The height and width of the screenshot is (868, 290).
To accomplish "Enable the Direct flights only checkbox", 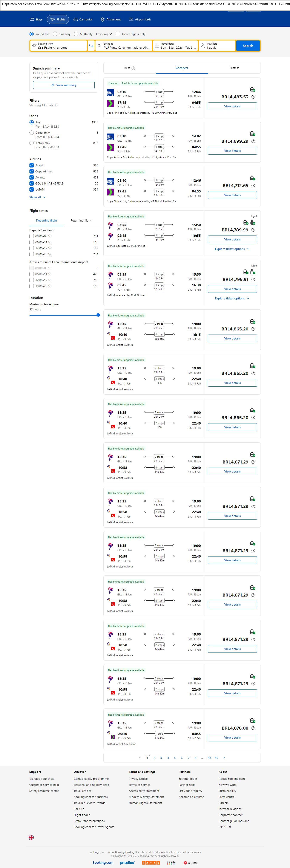I will pos(118,34).
